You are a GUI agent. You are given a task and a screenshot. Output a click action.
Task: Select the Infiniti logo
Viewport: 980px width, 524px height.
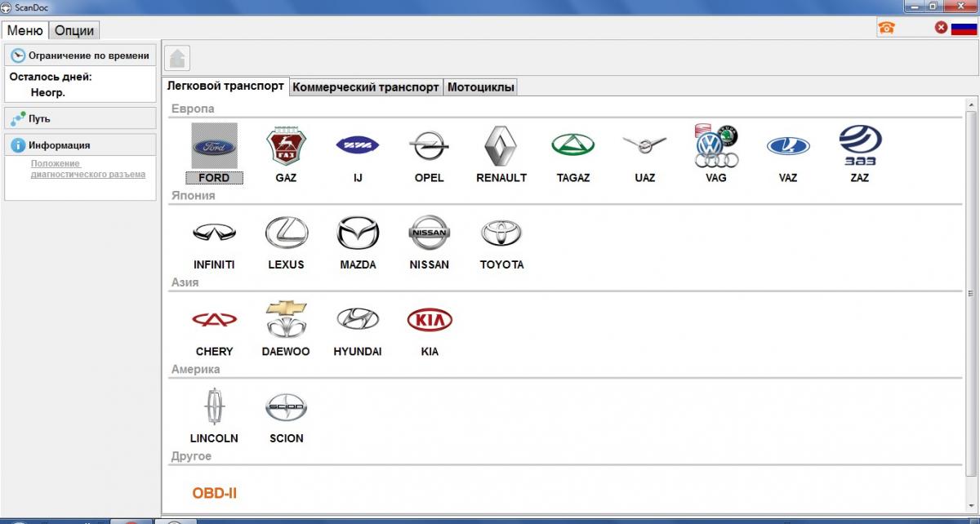pos(214,233)
